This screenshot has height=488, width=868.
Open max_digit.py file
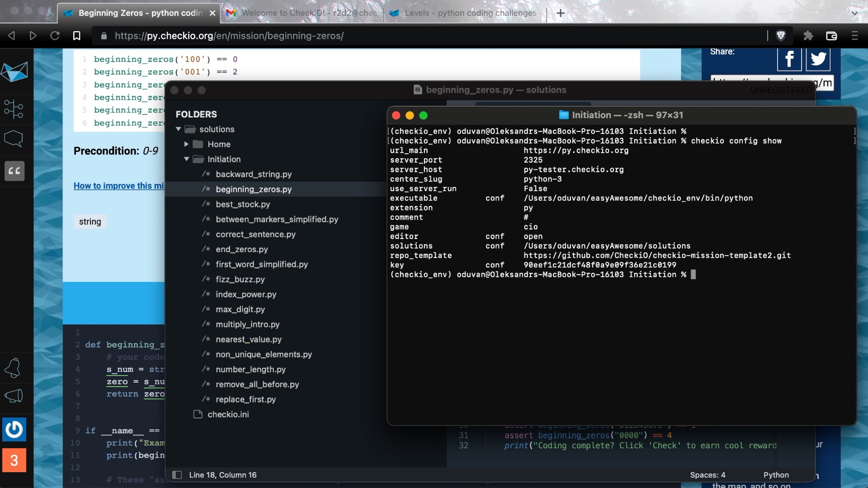pos(240,309)
